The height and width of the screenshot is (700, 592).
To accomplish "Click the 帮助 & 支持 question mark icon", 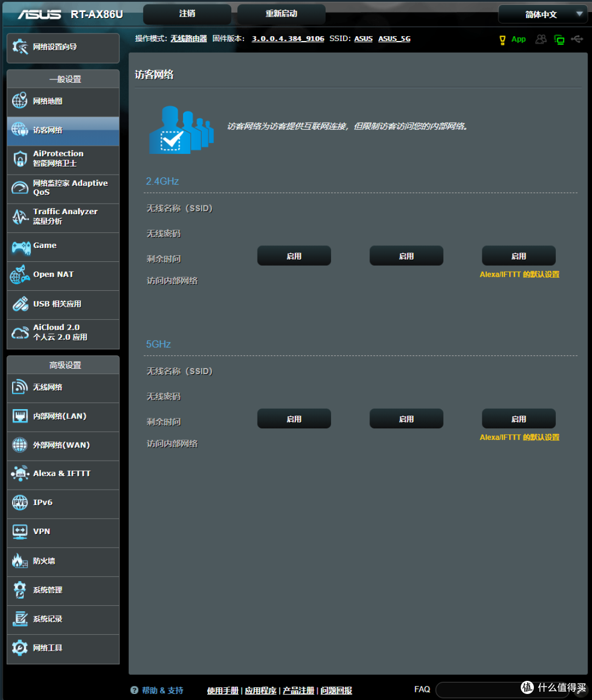I will (134, 690).
